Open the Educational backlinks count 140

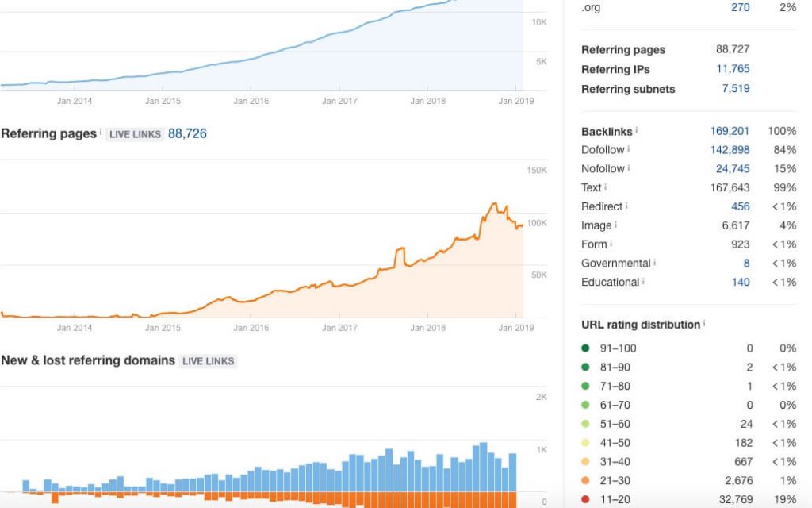point(741,282)
